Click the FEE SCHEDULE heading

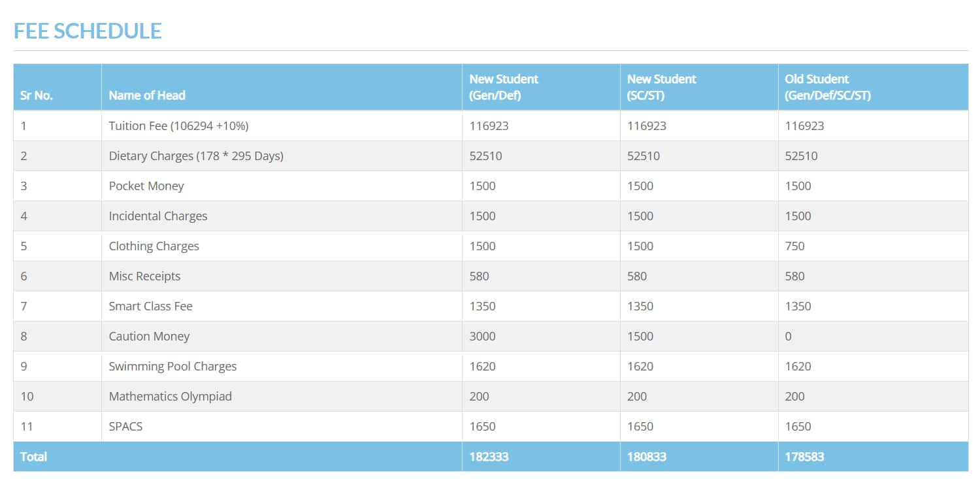coord(88,31)
